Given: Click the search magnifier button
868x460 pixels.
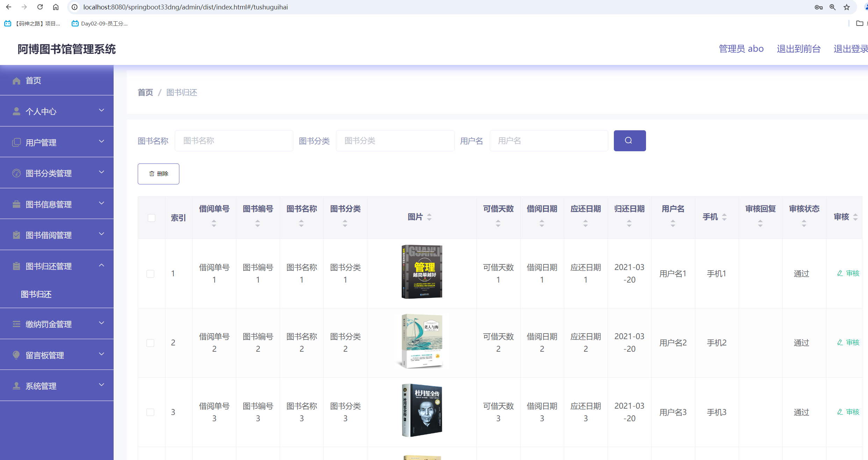Looking at the screenshot, I should pos(629,140).
